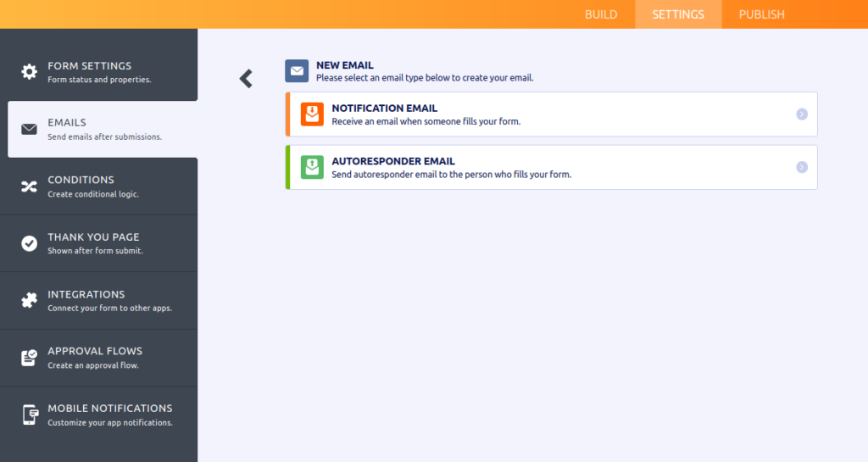
Task: Click the Thank You Page checkmark icon
Action: tap(30, 243)
